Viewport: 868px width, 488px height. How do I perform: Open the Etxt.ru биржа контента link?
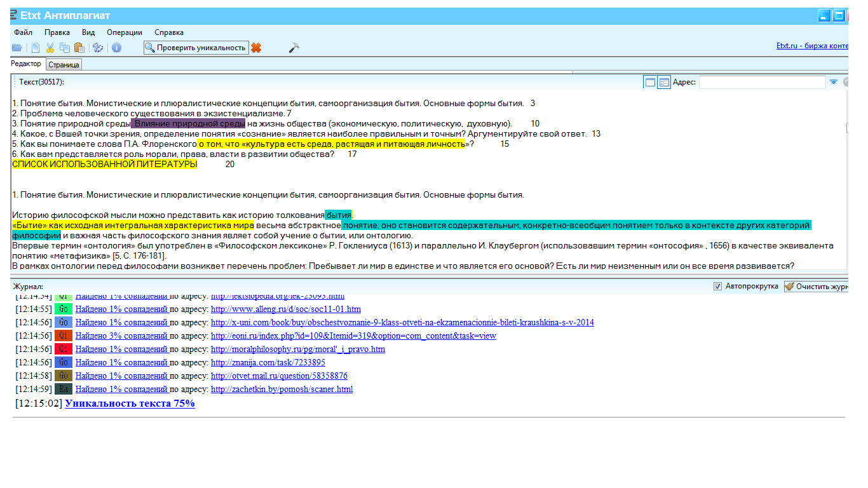coord(812,46)
